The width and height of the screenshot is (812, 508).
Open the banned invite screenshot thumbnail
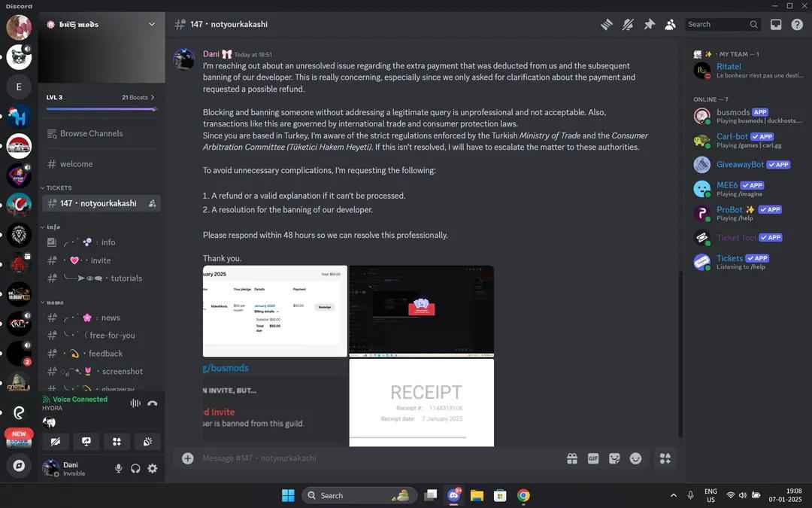[x=275, y=403]
